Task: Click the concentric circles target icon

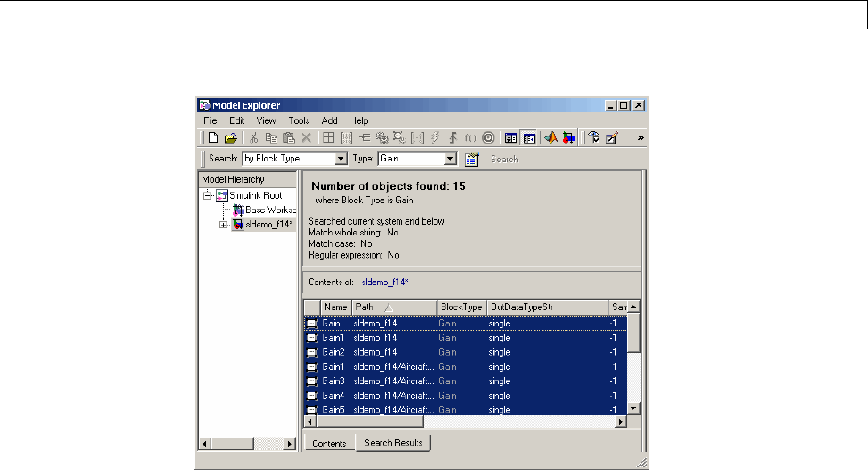Action: coord(488,138)
